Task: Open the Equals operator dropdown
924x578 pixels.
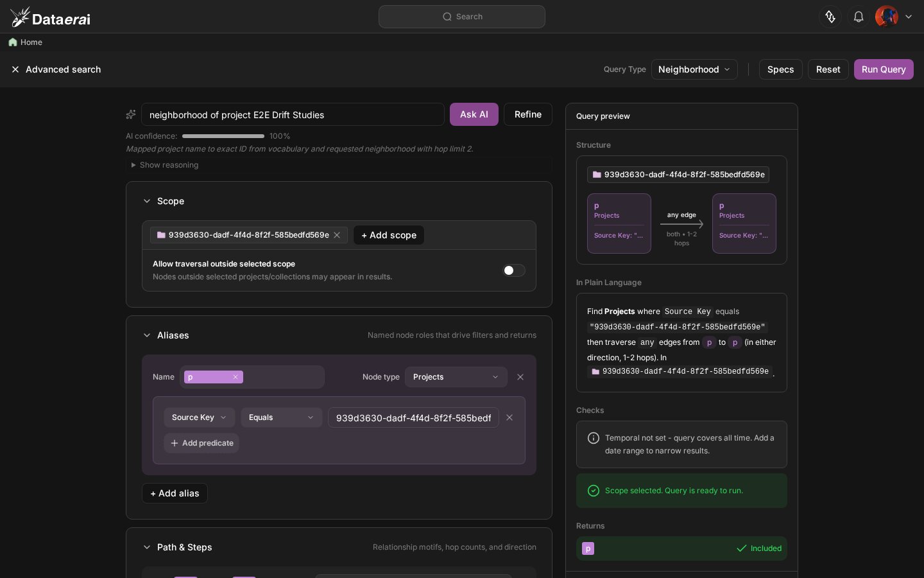Action: tap(281, 417)
